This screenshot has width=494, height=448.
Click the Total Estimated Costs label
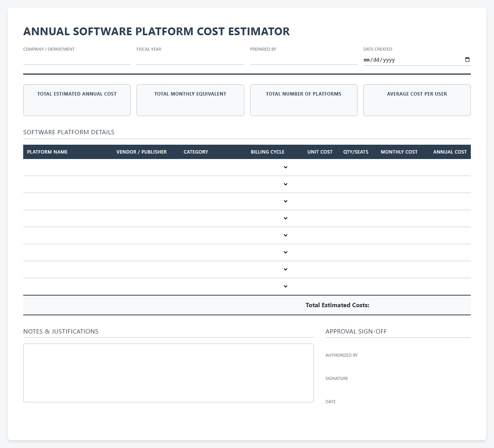point(337,305)
